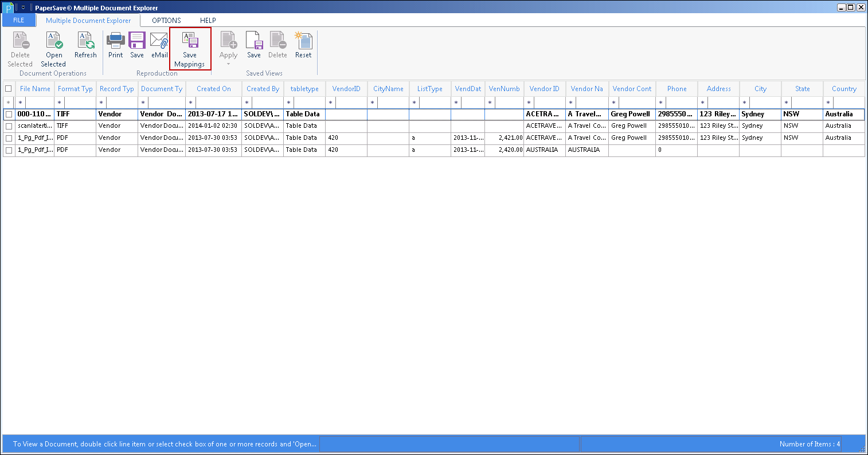Open the HELP tab

[208, 21]
